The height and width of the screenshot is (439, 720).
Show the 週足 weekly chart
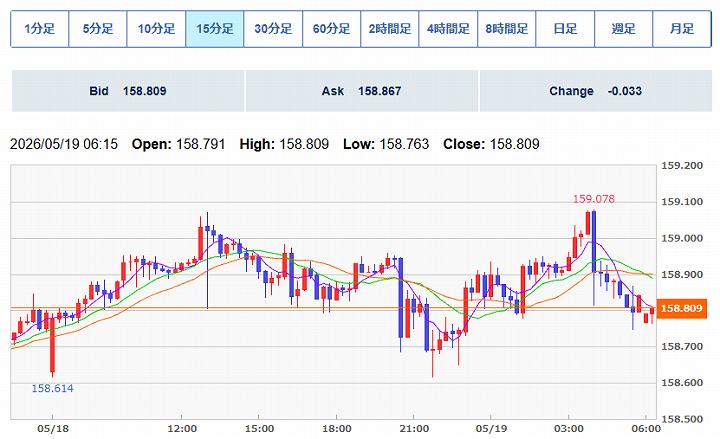624,29
